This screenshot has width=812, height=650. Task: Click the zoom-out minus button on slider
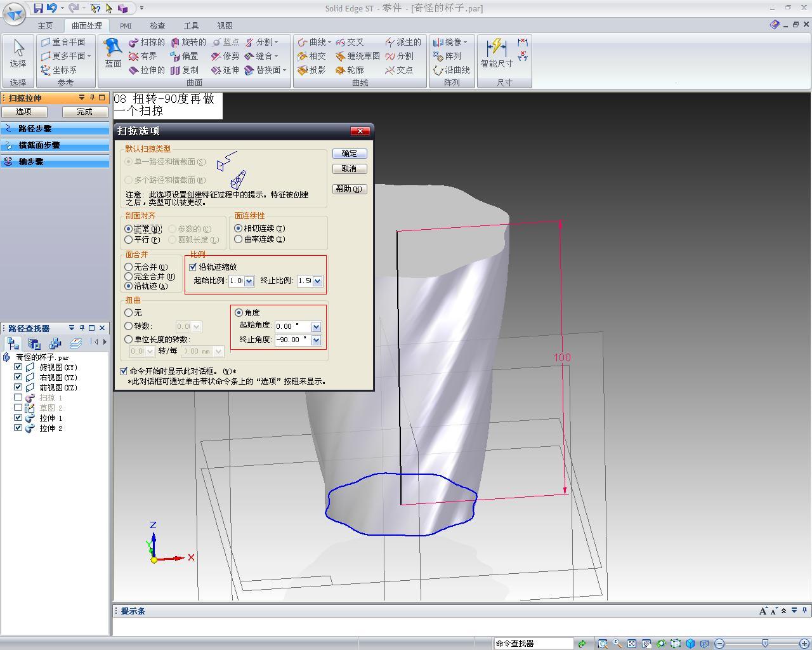click(719, 644)
